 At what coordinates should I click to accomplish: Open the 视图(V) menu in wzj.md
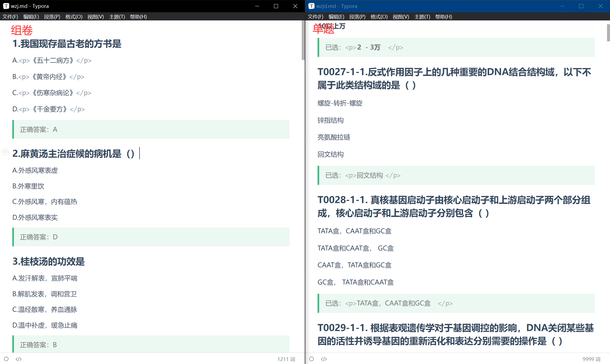click(x=95, y=17)
